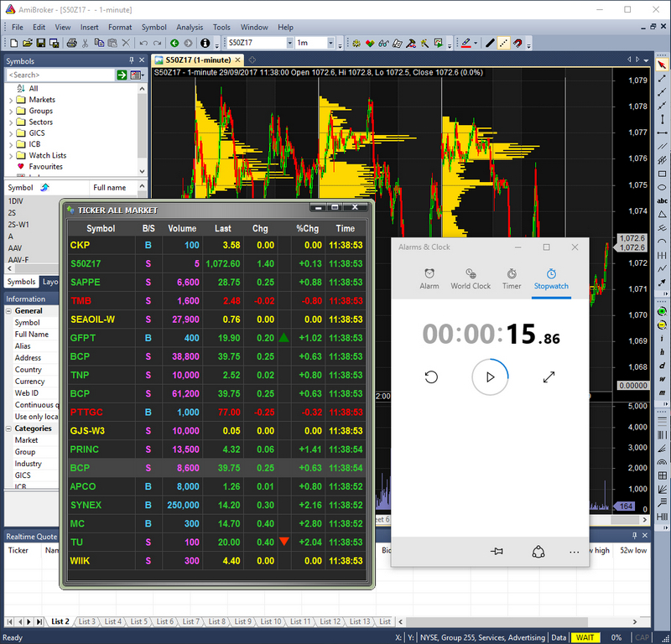Click the Cut scissors icon

(86, 43)
